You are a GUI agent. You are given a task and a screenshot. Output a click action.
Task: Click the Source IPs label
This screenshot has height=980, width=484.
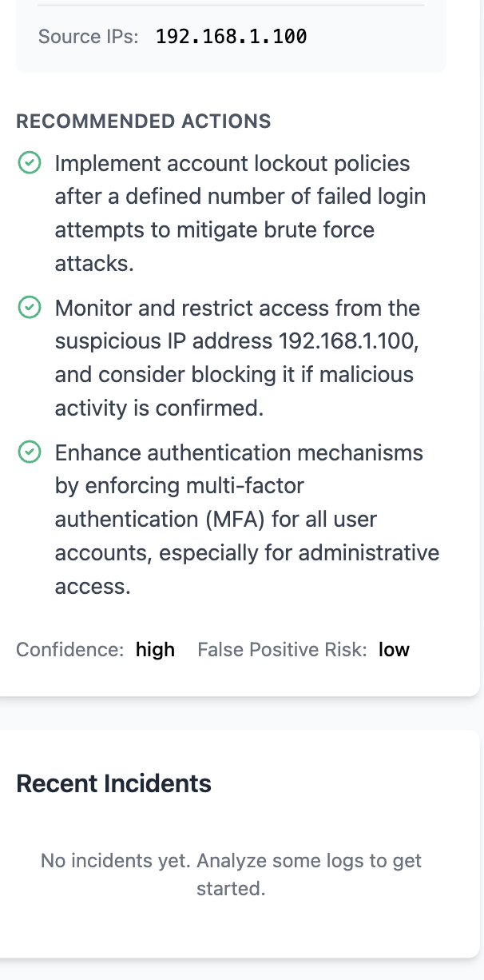click(88, 36)
